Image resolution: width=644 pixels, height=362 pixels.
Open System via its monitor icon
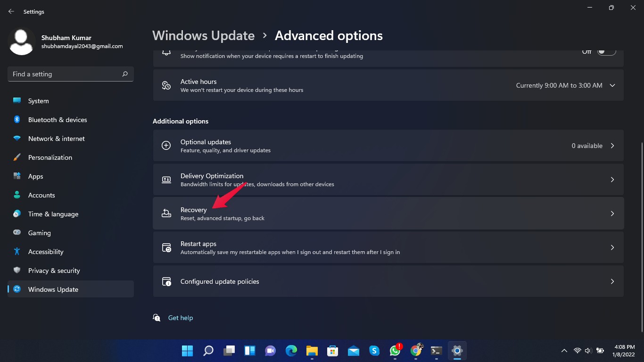17,101
